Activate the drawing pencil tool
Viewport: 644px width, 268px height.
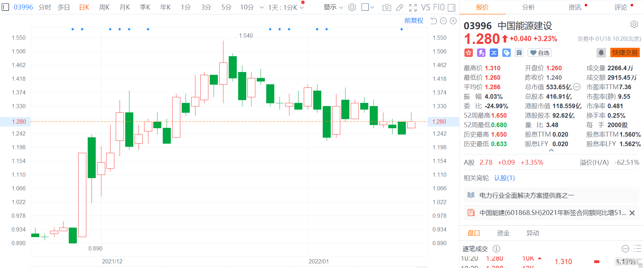coord(400,7)
